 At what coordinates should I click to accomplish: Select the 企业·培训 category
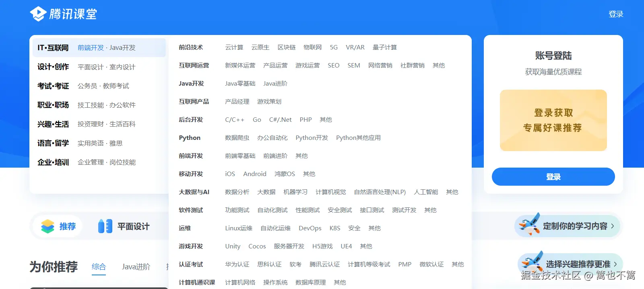[53, 162]
